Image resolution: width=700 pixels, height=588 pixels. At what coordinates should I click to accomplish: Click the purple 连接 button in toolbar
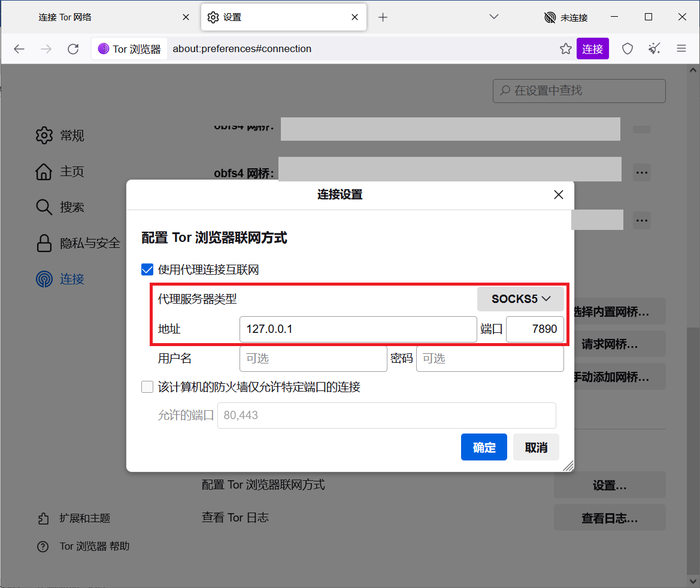click(592, 49)
